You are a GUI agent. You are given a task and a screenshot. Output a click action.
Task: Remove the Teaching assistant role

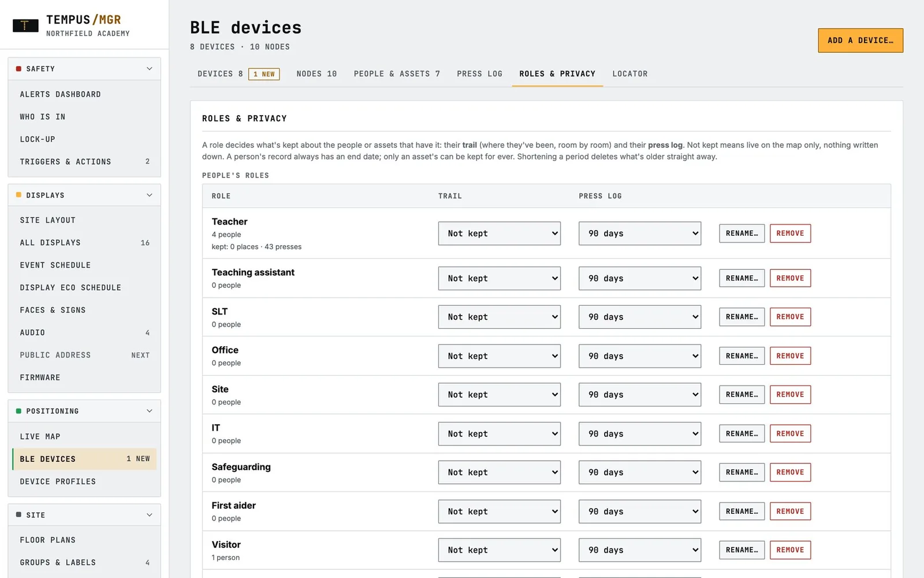tap(790, 278)
